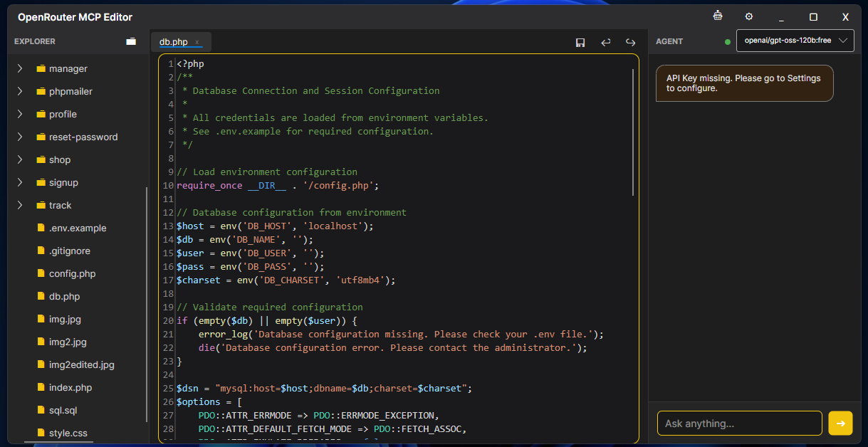Select the db.php file icon in the sidebar

click(41, 296)
